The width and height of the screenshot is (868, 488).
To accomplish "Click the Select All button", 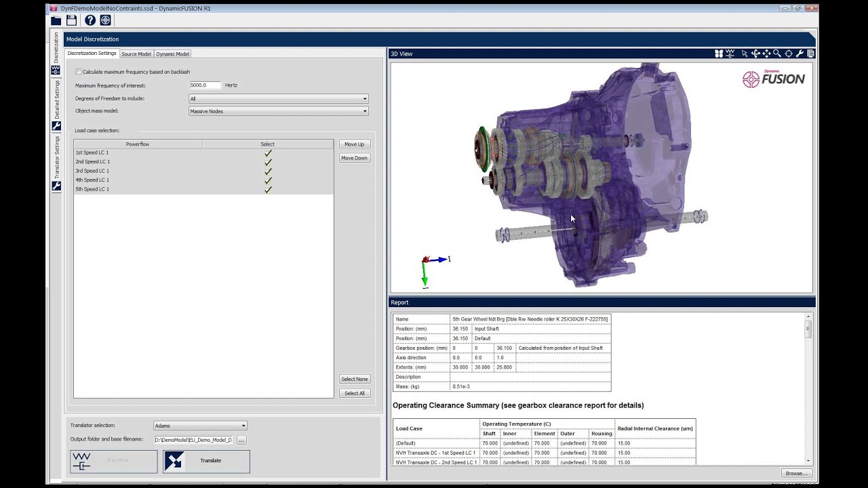I will click(x=354, y=393).
